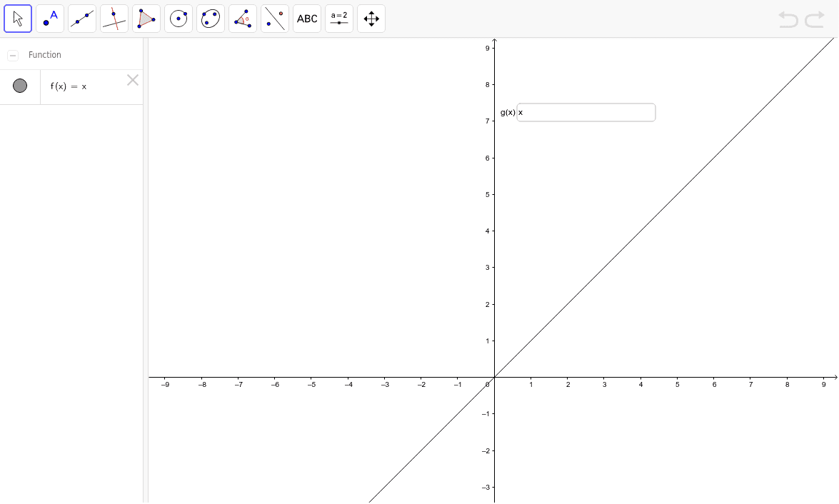The height and width of the screenshot is (504, 839).
Task: Click the Undo arrow
Action: (788, 20)
